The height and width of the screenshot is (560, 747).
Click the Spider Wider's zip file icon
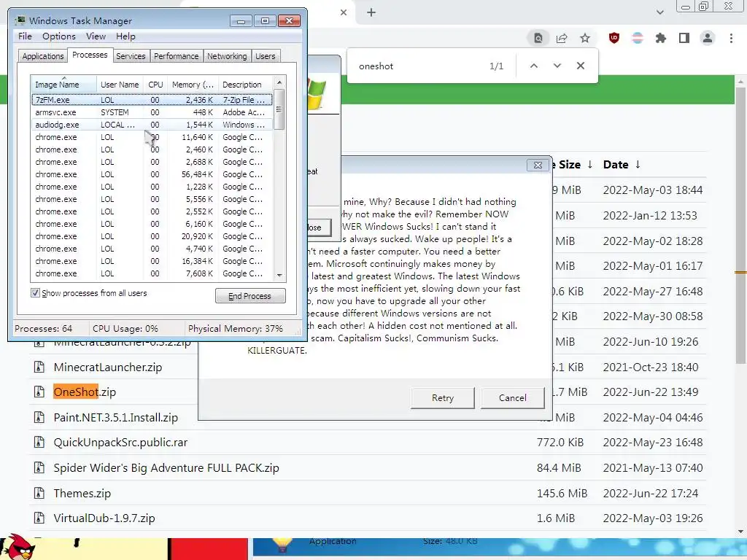coord(39,467)
